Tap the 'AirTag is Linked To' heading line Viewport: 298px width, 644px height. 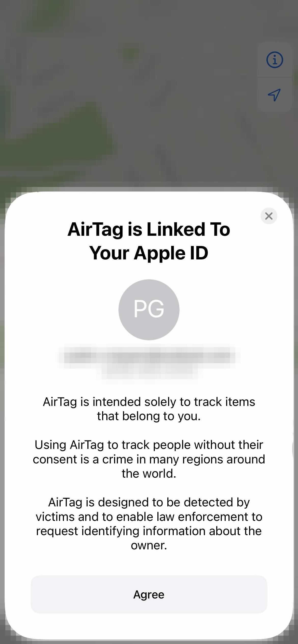(x=149, y=229)
